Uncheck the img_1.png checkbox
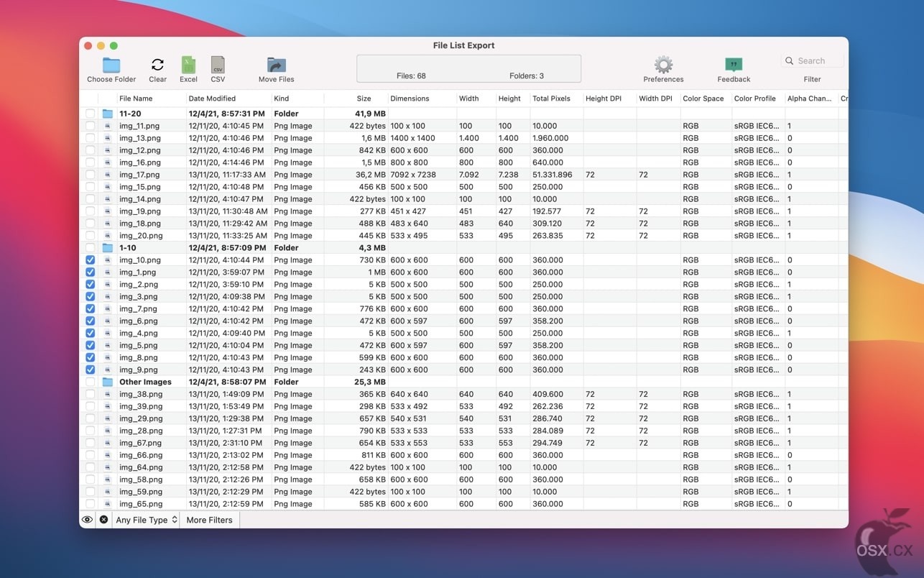The width and height of the screenshot is (924, 578). (90, 272)
